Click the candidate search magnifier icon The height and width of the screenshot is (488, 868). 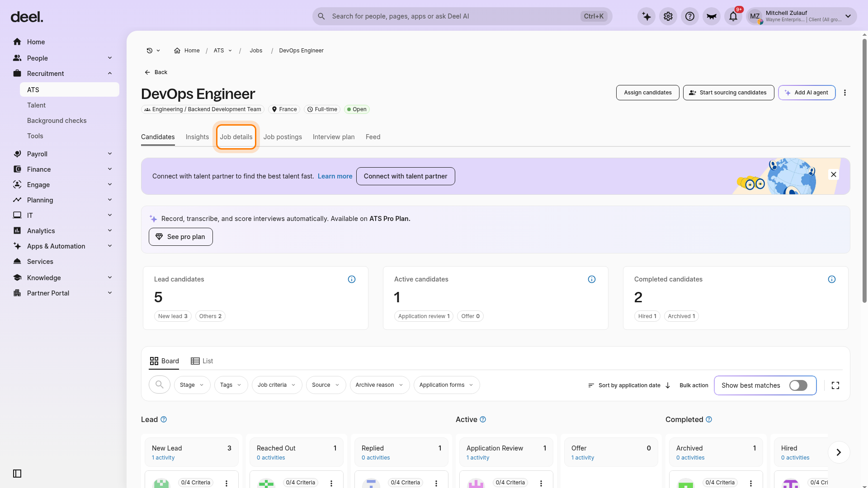pyautogui.click(x=160, y=385)
